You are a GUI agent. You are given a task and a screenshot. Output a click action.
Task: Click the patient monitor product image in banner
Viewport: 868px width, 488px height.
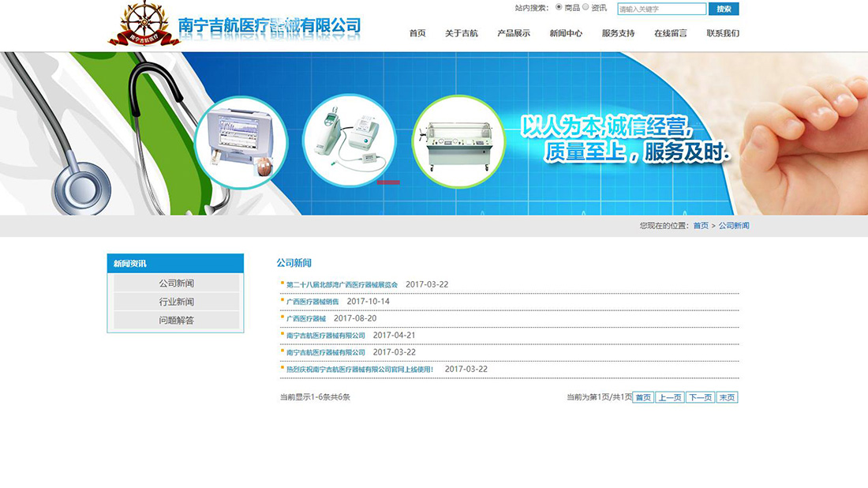(x=241, y=142)
